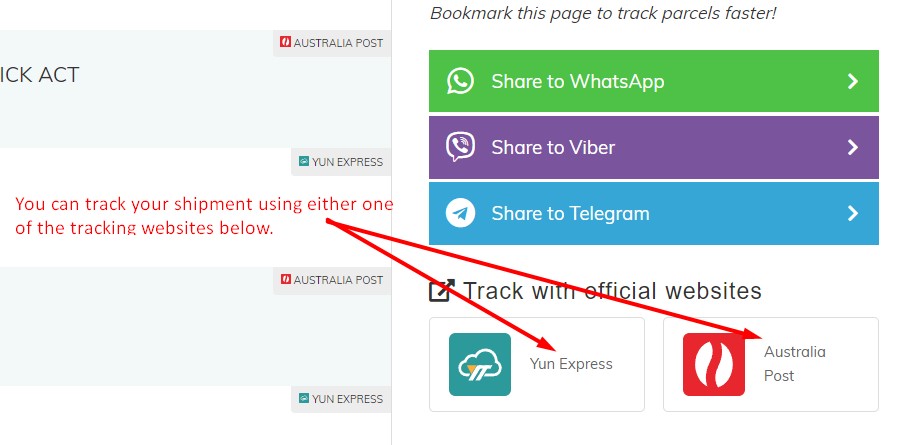
Task: Click the chevron arrow on Share to Telegram
Action: pyautogui.click(x=853, y=213)
